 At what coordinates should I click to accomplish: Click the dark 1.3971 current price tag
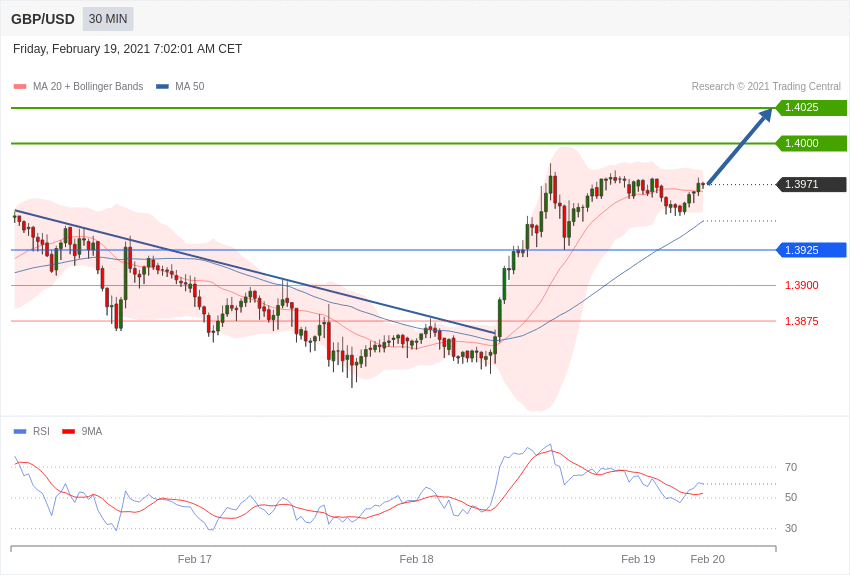[x=811, y=184]
